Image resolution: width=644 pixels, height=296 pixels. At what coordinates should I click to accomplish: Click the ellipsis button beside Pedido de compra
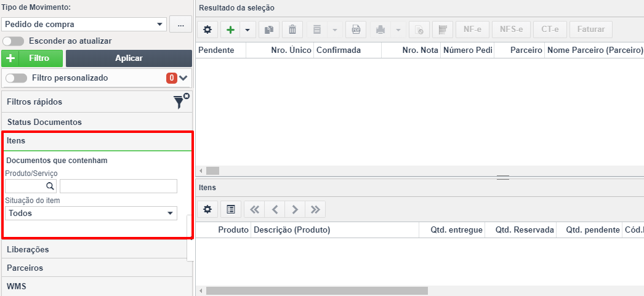click(x=181, y=24)
